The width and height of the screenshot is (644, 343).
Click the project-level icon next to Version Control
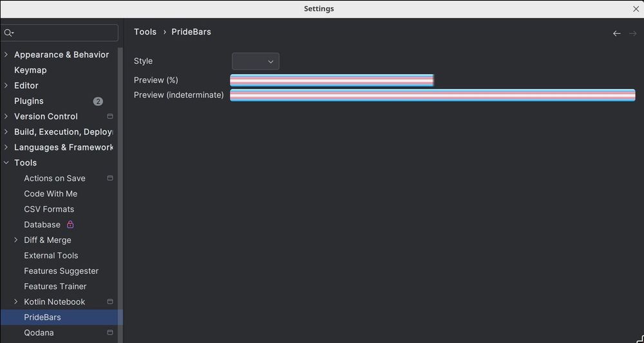110,117
